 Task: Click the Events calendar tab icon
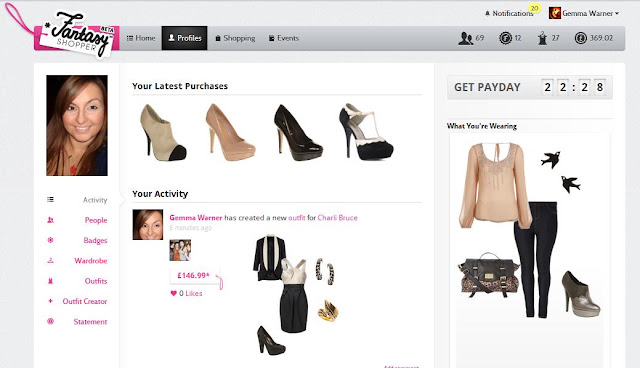point(271,38)
